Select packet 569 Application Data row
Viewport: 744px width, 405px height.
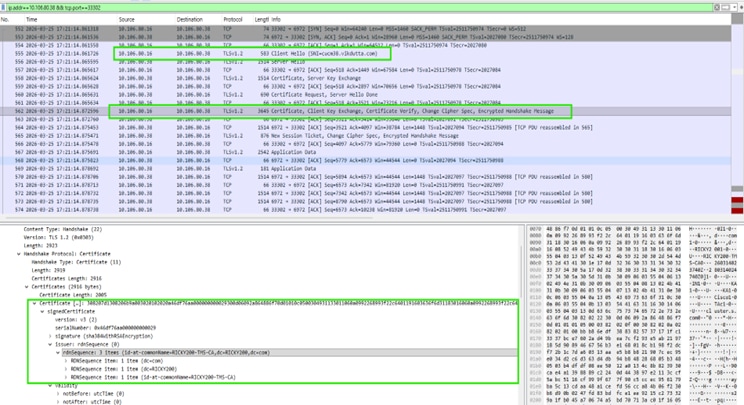(365, 168)
